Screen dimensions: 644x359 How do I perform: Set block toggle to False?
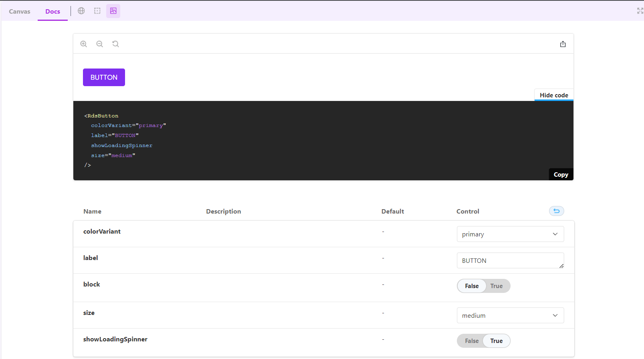(472, 286)
